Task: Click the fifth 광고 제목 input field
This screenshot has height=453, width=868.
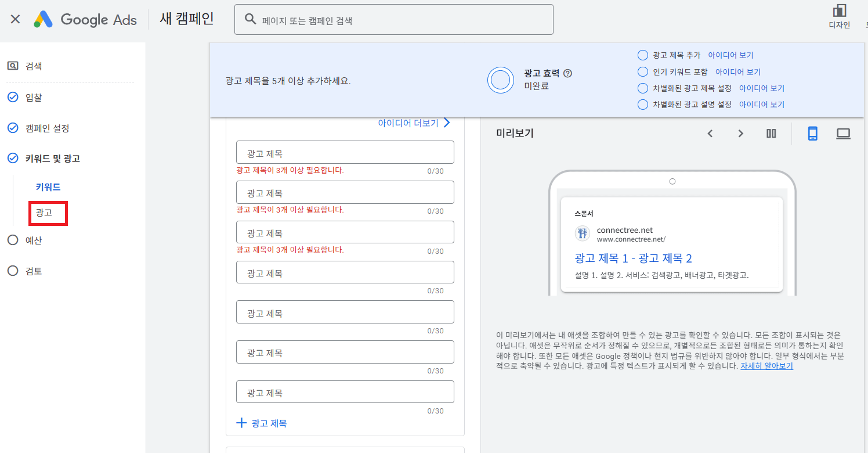Action: pos(345,312)
